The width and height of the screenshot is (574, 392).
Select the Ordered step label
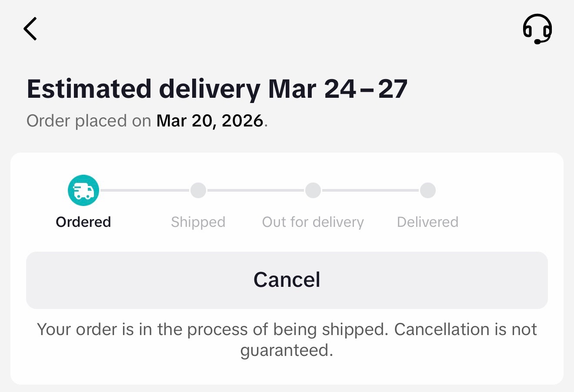click(x=83, y=222)
